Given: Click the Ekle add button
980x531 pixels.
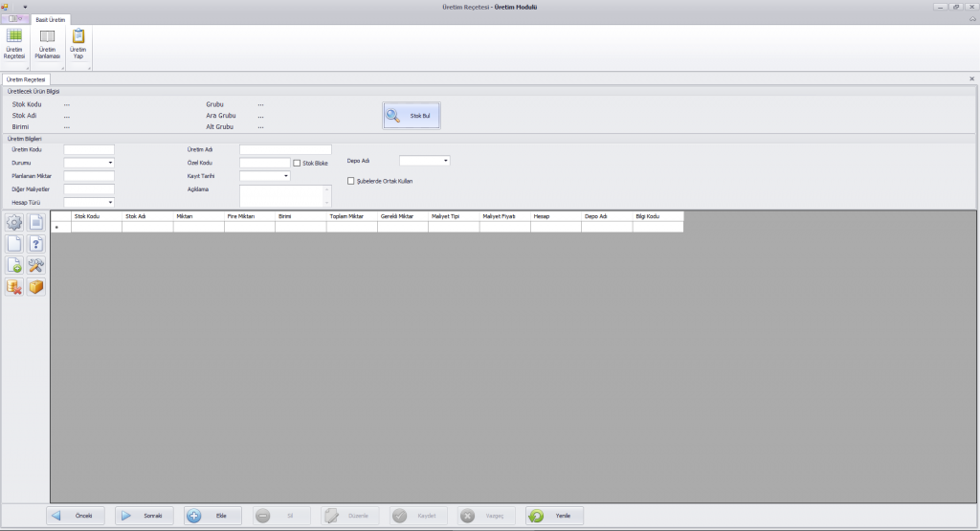Looking at the screenshot, I should click(212, 516).
